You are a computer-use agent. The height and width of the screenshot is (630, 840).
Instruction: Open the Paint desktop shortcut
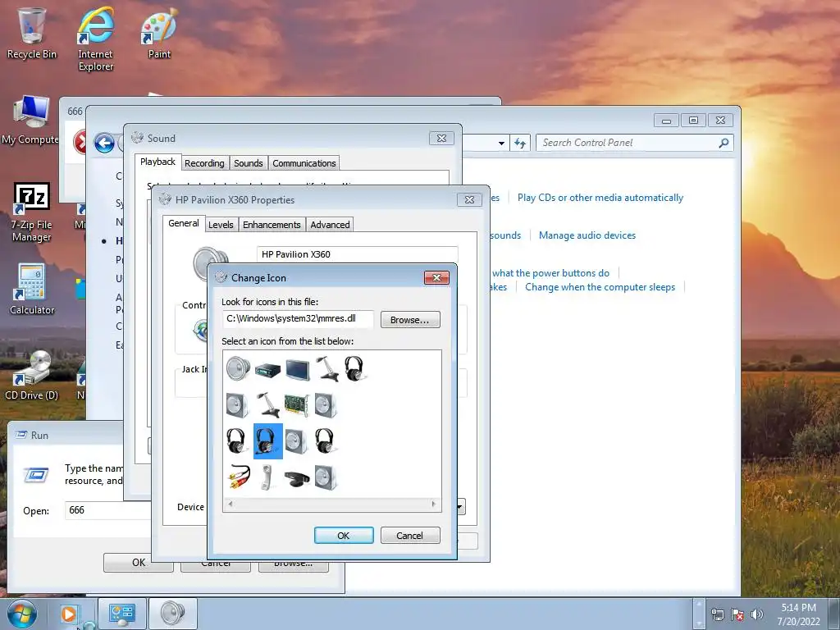click(159, 33)
